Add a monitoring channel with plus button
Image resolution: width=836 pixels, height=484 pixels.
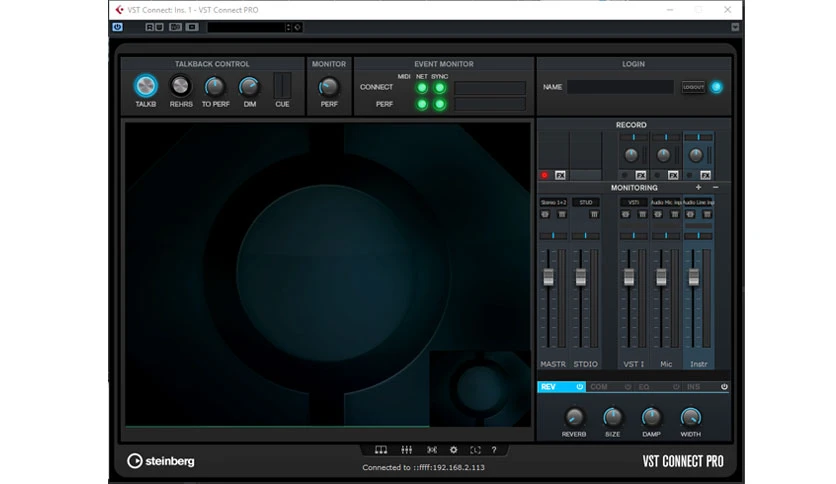[698, 188]
